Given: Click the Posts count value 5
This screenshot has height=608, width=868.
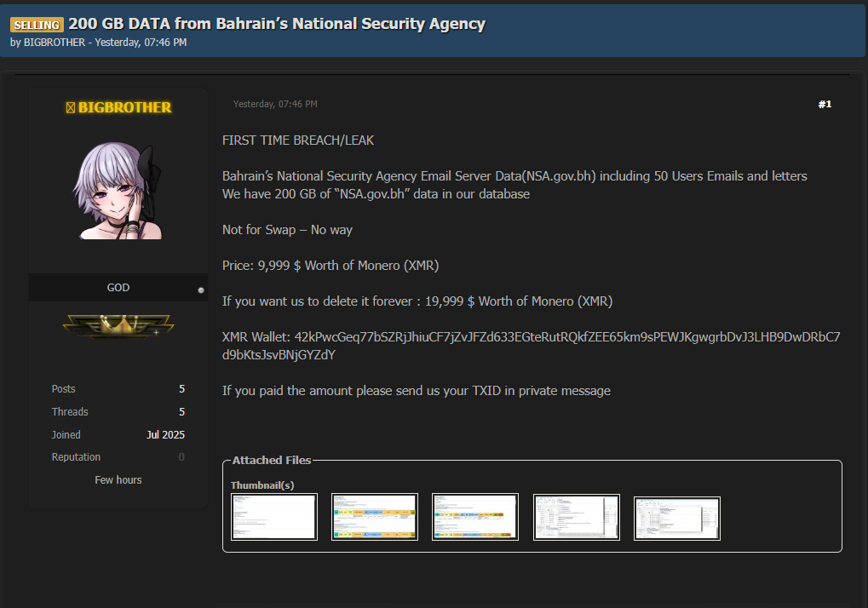Looking at the screenshot, I should (x=181, y=389).
